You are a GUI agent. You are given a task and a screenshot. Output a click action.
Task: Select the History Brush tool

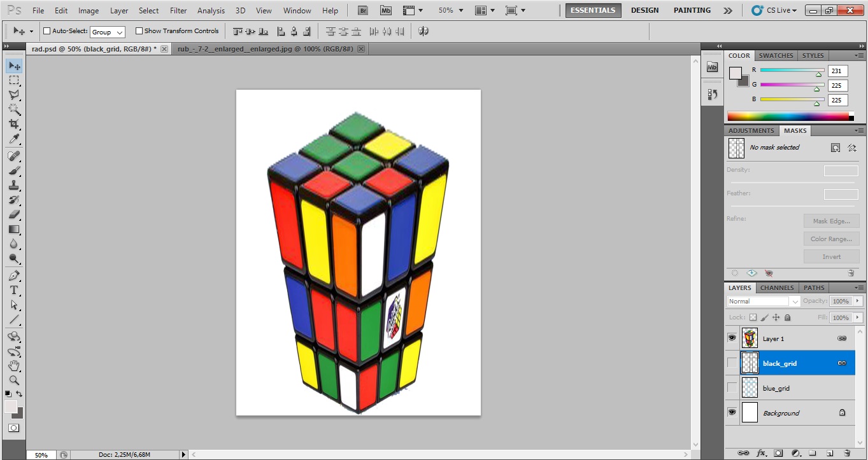[14, 200]
